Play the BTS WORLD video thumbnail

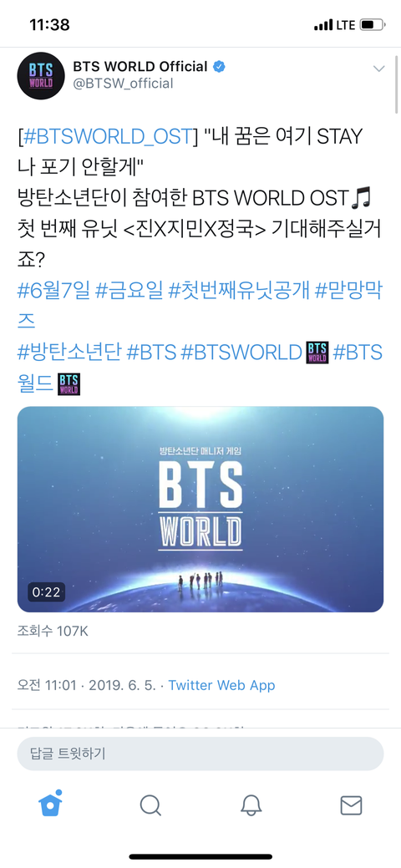tap(200, 510)
